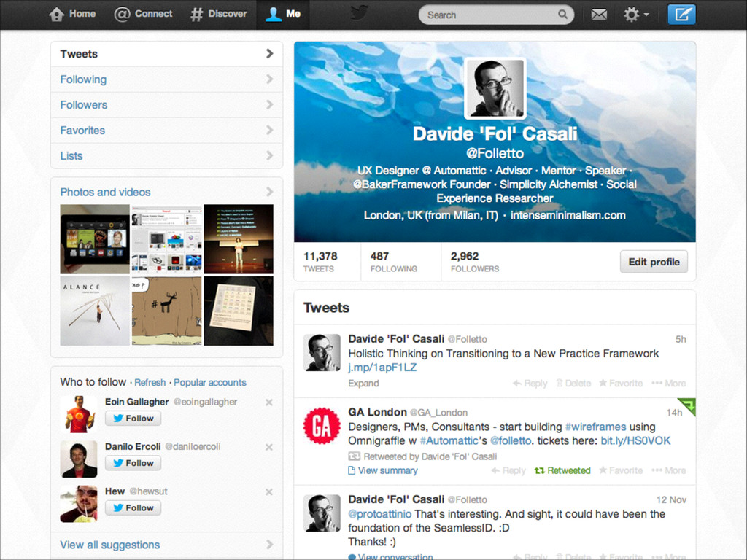Open Photos and videos link

pos(105,192)
